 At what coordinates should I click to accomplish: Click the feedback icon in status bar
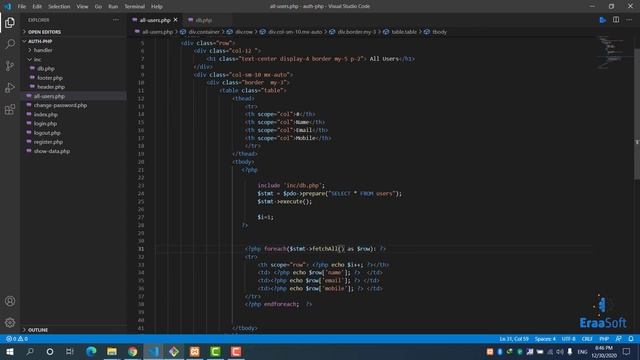pyautogui.click(x=618, y=339)
